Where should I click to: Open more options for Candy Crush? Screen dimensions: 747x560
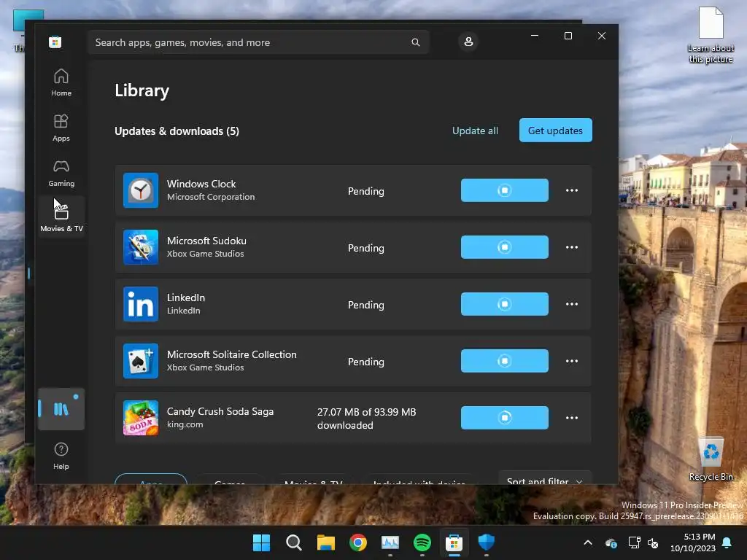click(x=572, y=418)
